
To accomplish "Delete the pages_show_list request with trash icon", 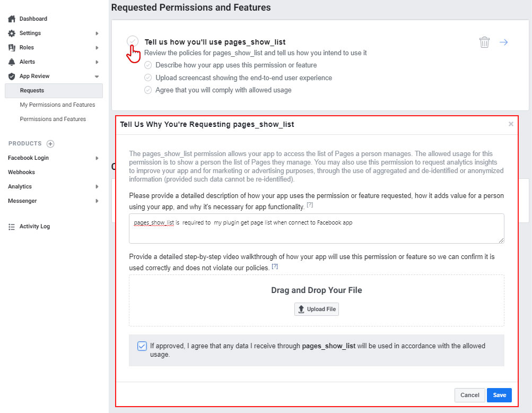I will tap(484, 42).
